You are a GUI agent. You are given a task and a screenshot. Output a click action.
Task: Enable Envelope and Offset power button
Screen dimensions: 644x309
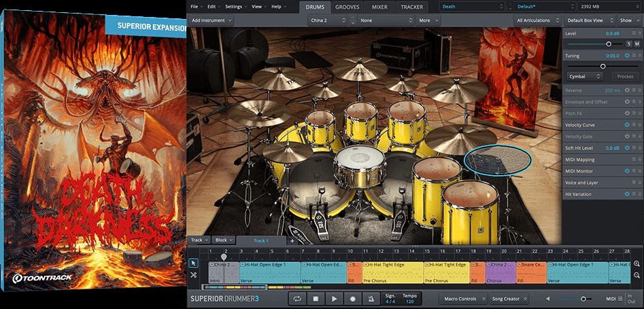[627, 102]
